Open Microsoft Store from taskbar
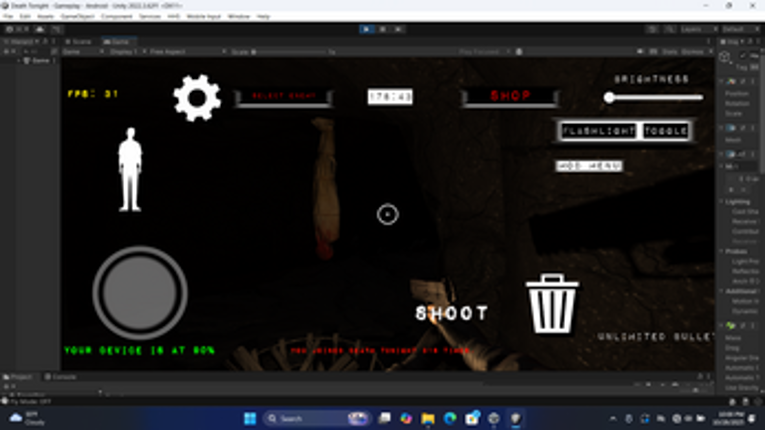This screenshot has width=765, height=430. (x=472, y=418)
